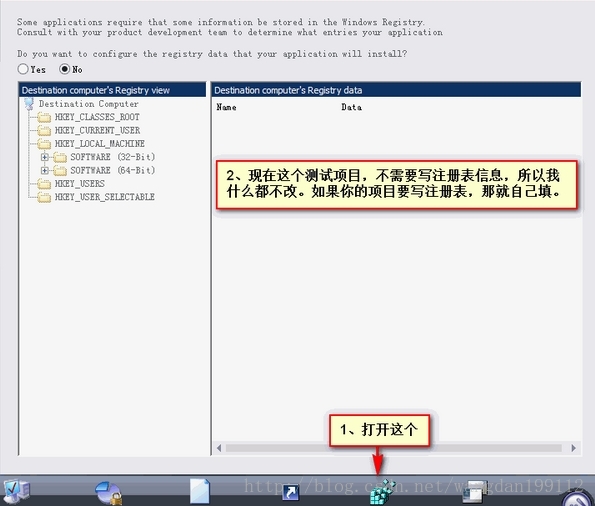The image size is (595, 506).
Task: Select HKEY_USER_SELECTABLE in the registry tree
Action: click(105, 197)
